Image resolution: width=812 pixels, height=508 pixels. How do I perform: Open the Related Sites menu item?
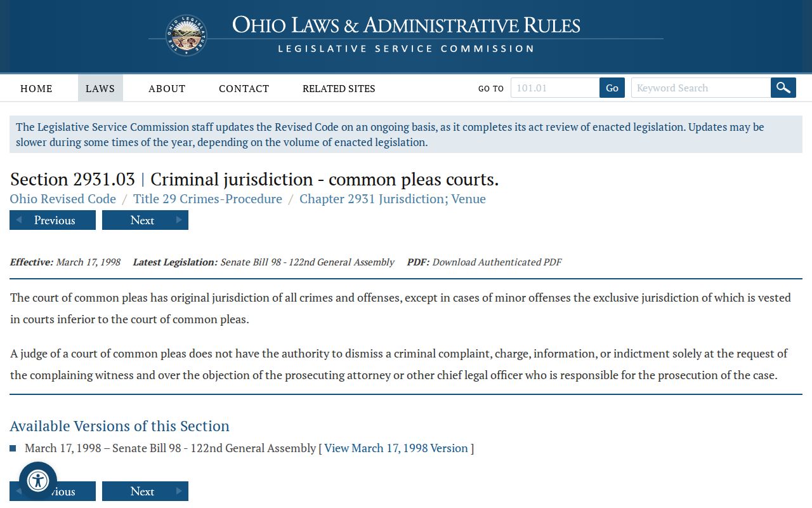pos(339,88)
